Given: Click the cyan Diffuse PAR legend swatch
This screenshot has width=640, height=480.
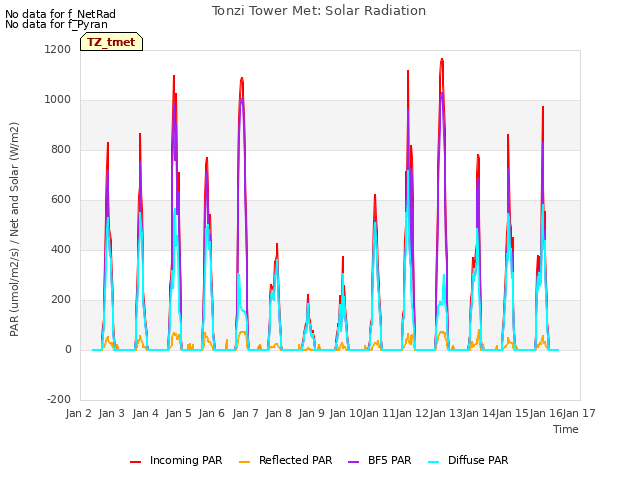Looking at the screenshot, I should [x=434, y=462].
